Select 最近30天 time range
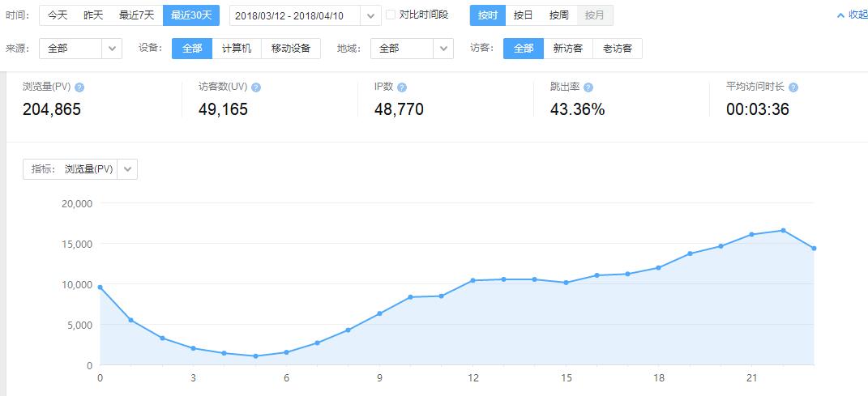Screen dimensions: 868x396 [x=191, y=15]
